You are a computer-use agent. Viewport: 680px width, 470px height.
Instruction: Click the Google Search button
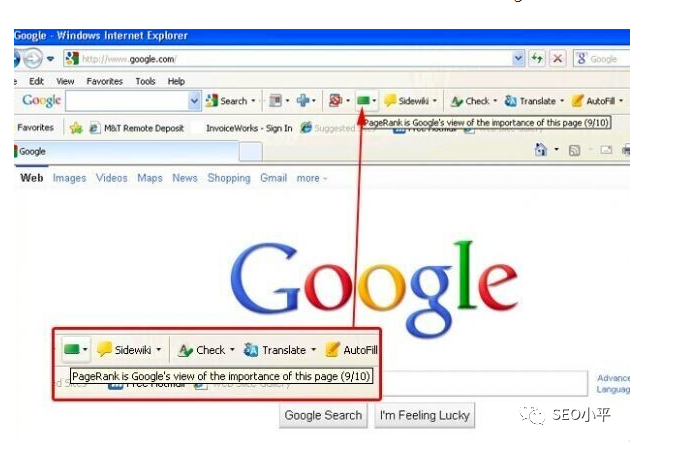pos(323,415)
